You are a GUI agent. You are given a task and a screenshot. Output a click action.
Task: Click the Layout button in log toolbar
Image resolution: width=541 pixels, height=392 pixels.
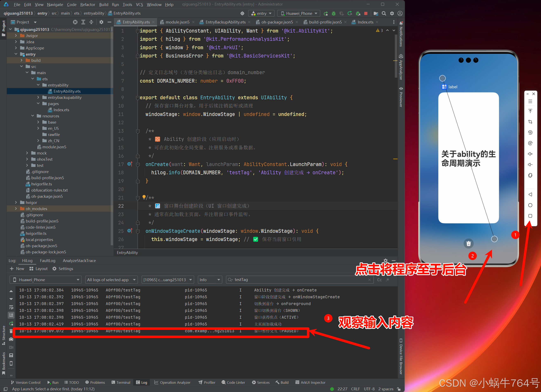[38, 269]
